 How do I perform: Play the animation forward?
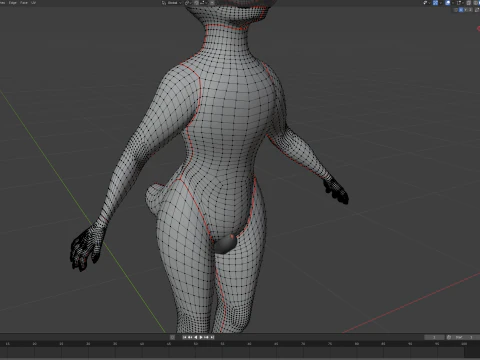201,337
